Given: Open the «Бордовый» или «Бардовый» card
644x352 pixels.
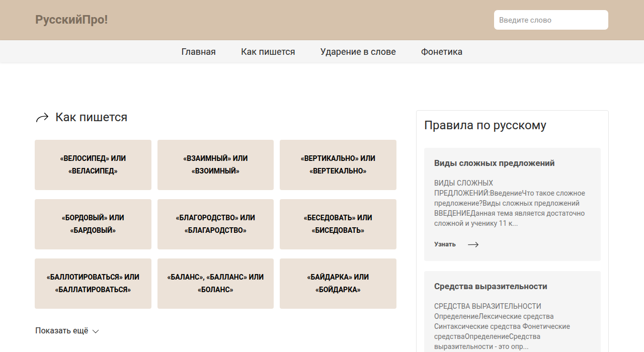Looking at the screenshot, I should point(93,224).
